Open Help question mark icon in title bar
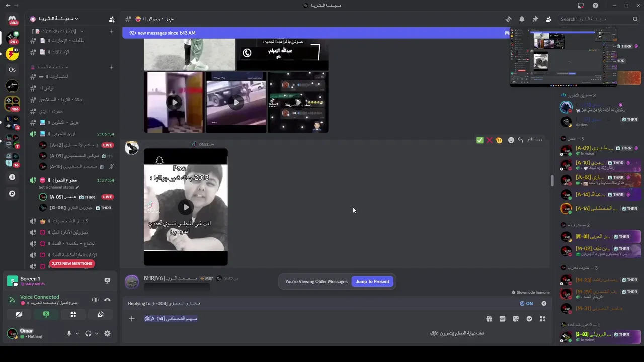The width and height of the screenshot is (644, 362). (595, 6)
